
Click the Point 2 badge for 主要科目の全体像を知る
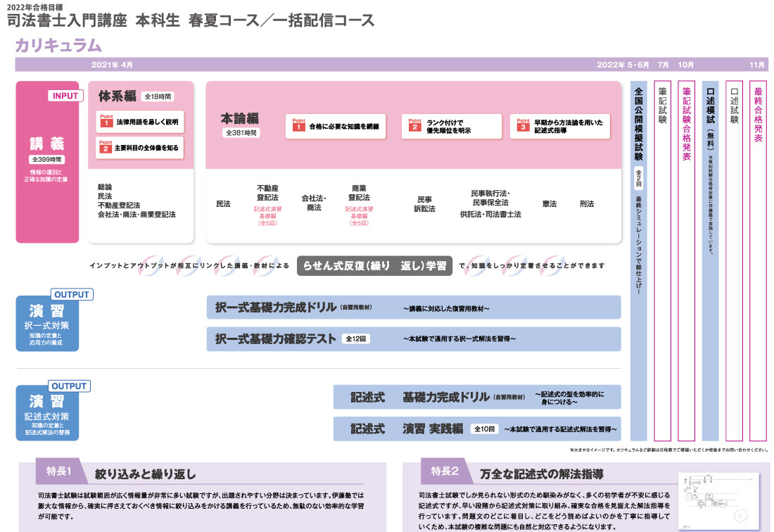[x=107, y=147]
